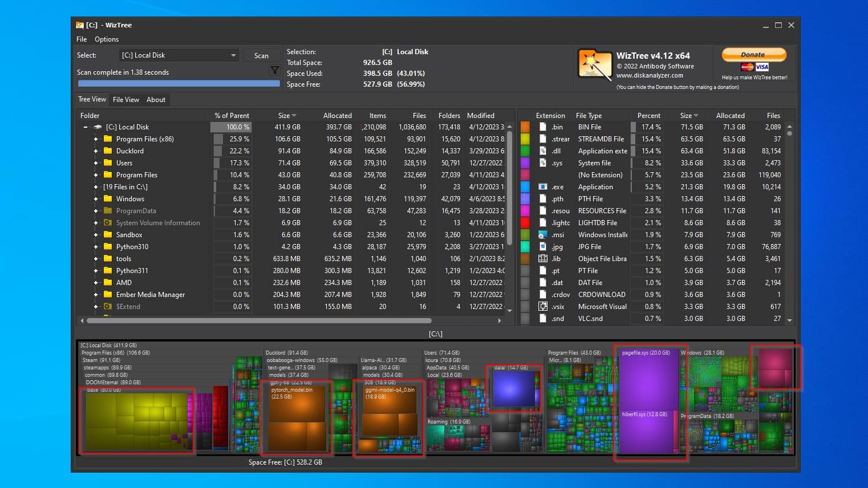The width and height of the screenshot is (868, 488).
Task: Select the pagefile.sys block in the treemap
Action: click(648, 378)
